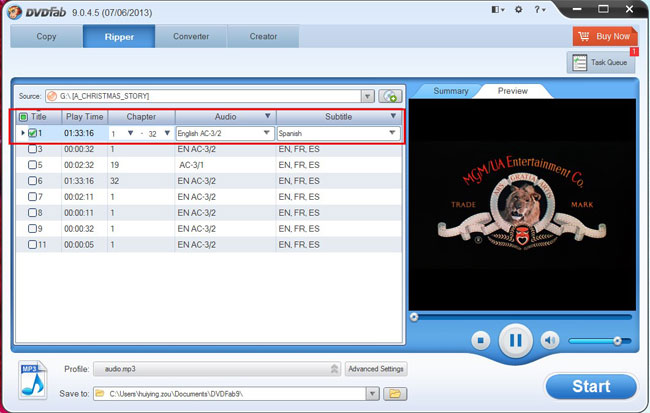Open the settings gear icon

click(519, 9)
